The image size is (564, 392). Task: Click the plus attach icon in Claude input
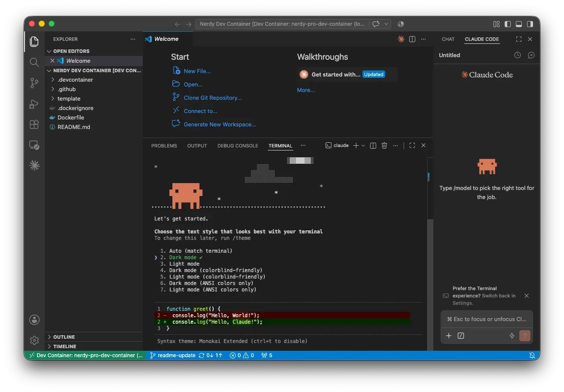point(449,336)
